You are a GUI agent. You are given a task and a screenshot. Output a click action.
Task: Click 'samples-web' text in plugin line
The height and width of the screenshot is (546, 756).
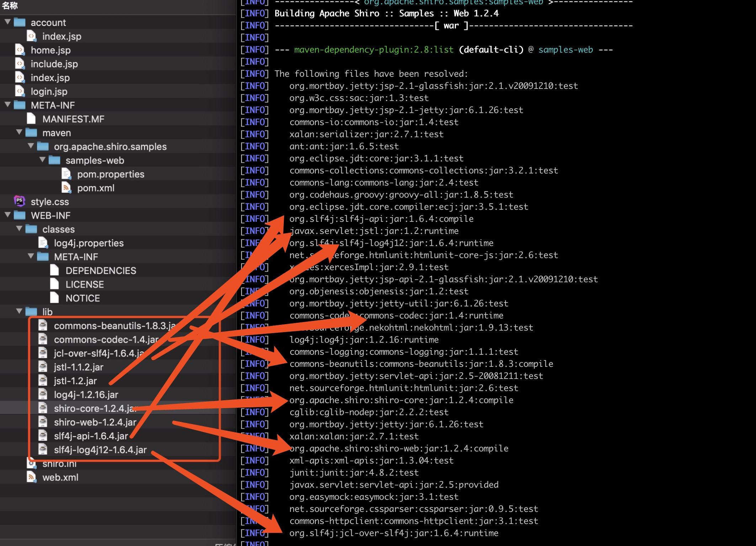[565, 50]
